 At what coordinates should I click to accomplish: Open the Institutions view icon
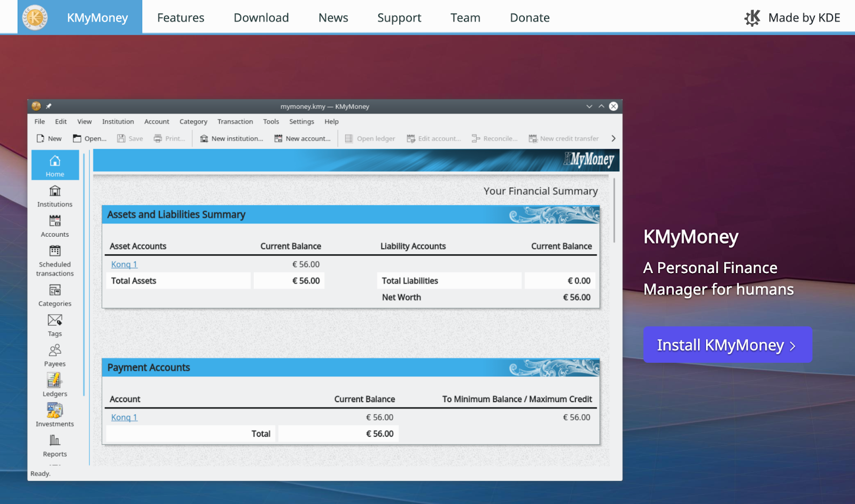coord(55,191)
